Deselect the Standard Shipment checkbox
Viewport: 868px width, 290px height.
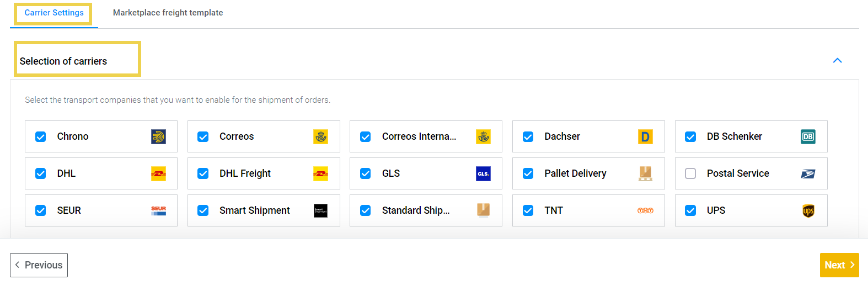(366, 210)
